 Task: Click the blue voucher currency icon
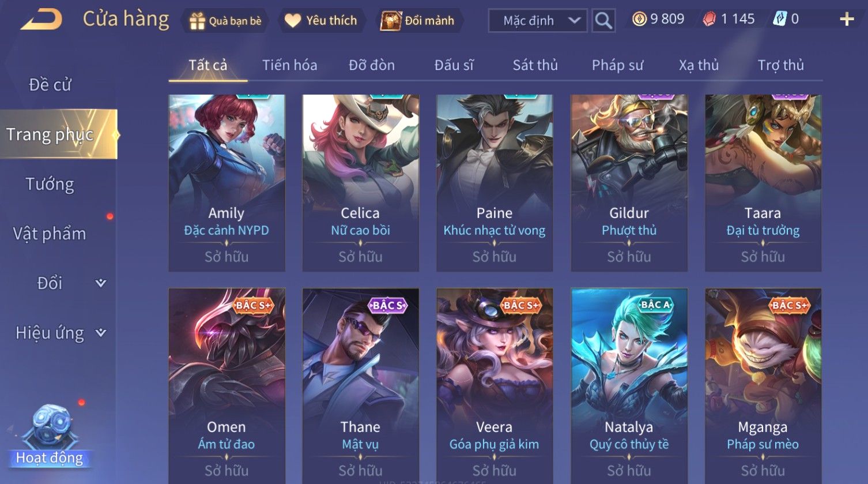point(779,19)
